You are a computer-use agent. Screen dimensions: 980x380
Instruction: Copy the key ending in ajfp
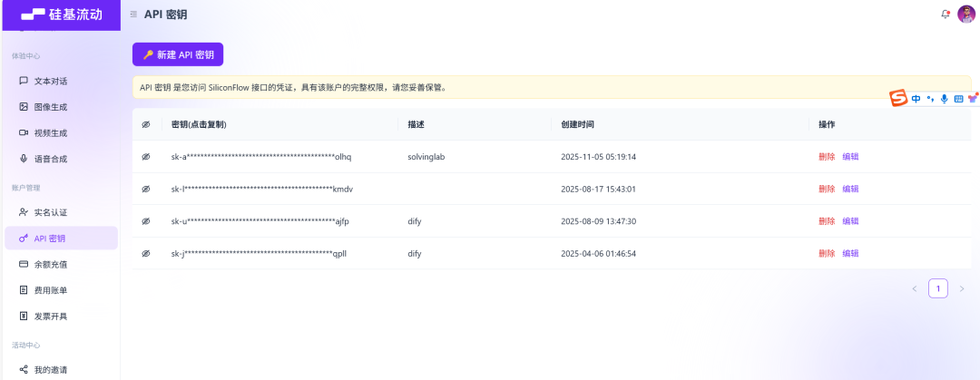click(260, 221)
